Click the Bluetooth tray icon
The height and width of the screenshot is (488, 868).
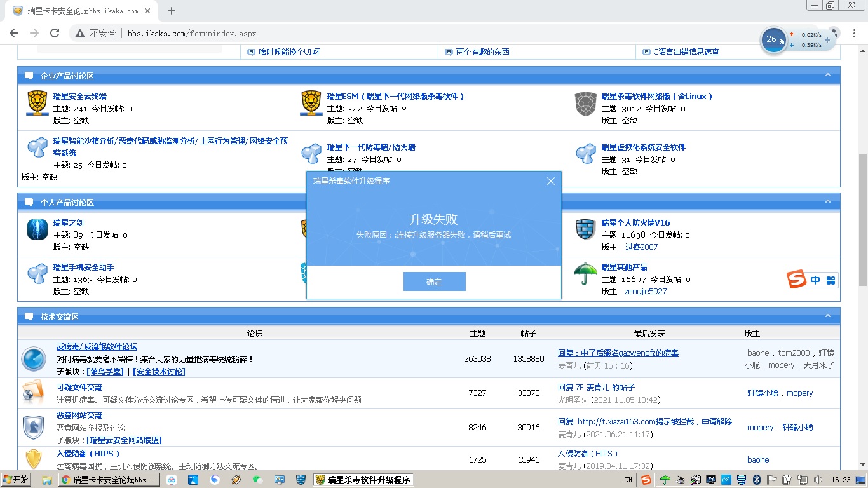point(756,480)
